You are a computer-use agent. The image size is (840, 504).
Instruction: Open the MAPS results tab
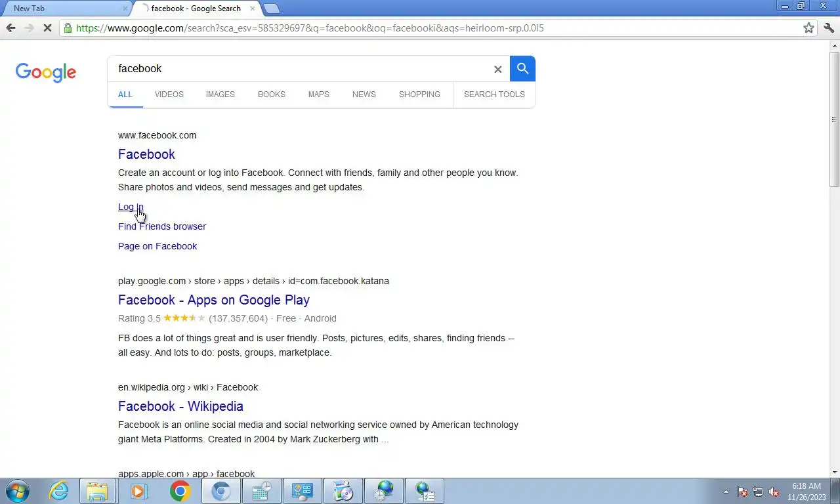click(319, 94)
